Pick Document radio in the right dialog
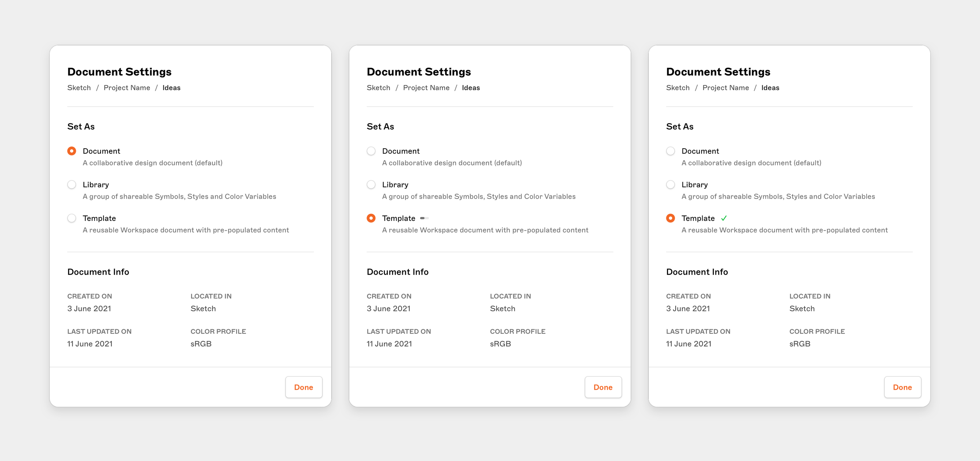The height and width of the screenshot is (461, 980). (x=670, y=151)
